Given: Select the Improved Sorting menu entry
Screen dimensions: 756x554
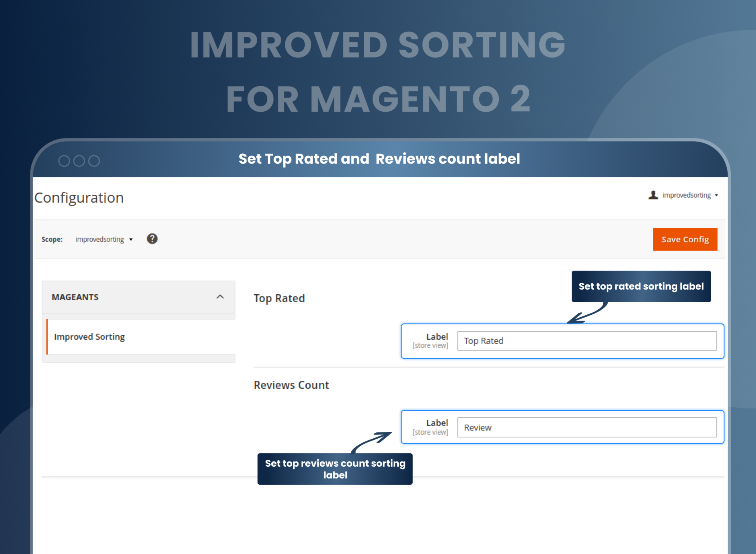Looking at the screenshot, I should (89, 337).
